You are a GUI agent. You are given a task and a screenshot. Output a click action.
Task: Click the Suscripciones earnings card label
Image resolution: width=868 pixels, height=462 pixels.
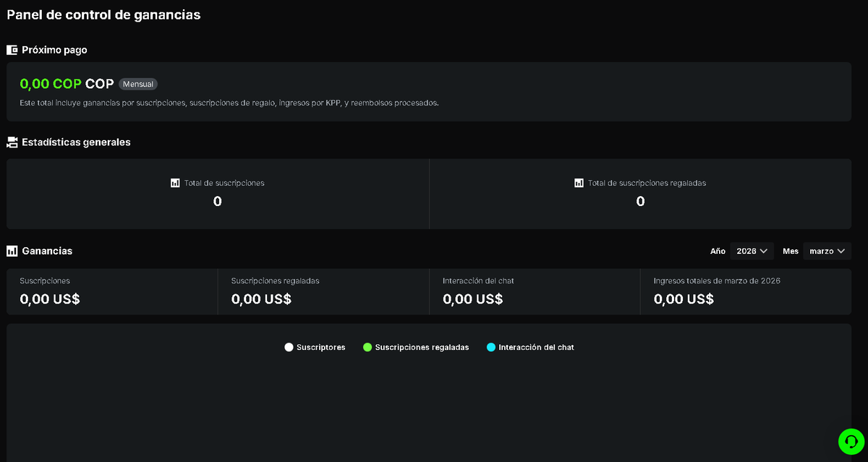coord(45,281)
